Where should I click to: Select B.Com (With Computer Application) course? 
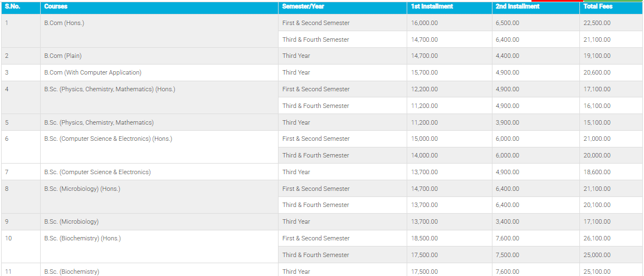92,72
